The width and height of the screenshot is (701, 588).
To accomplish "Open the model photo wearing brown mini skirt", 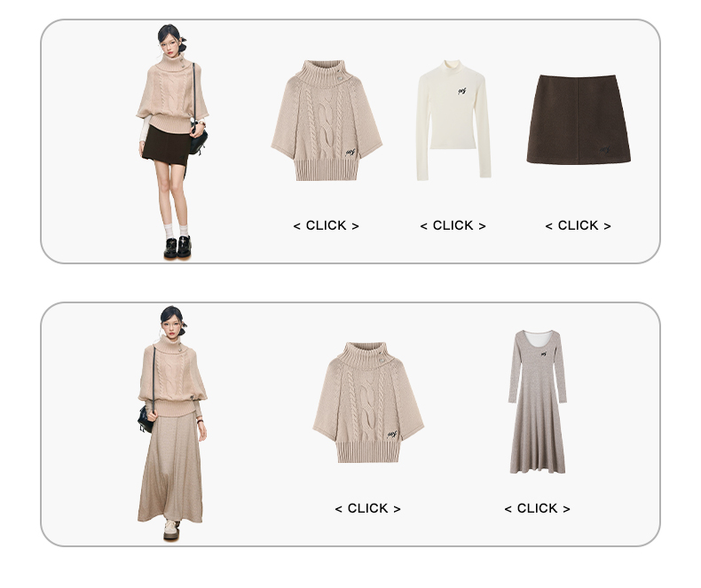I will [172, 142].
